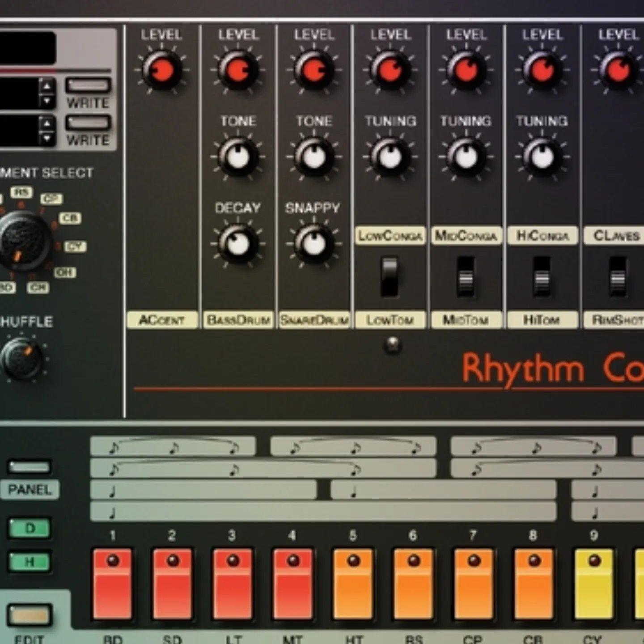Click the BassDrum Decay knob
The image size is (644, 644).
pyautogui.click(x=238, y=244)
